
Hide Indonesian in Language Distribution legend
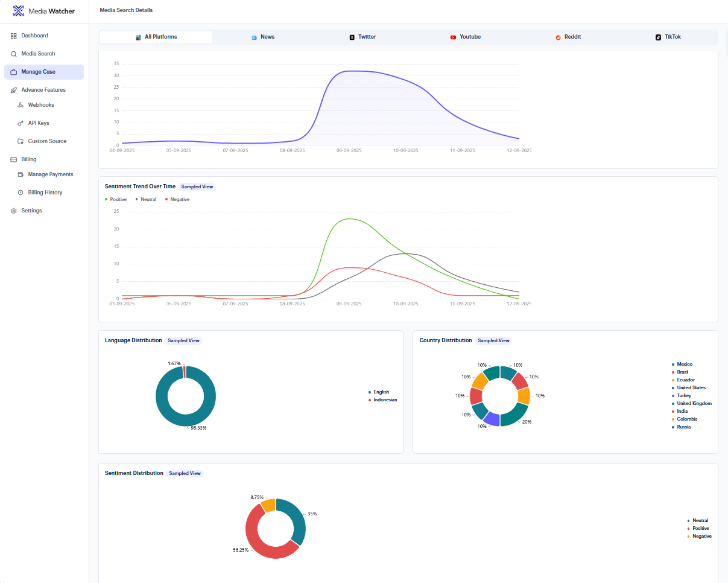point(382,400)
